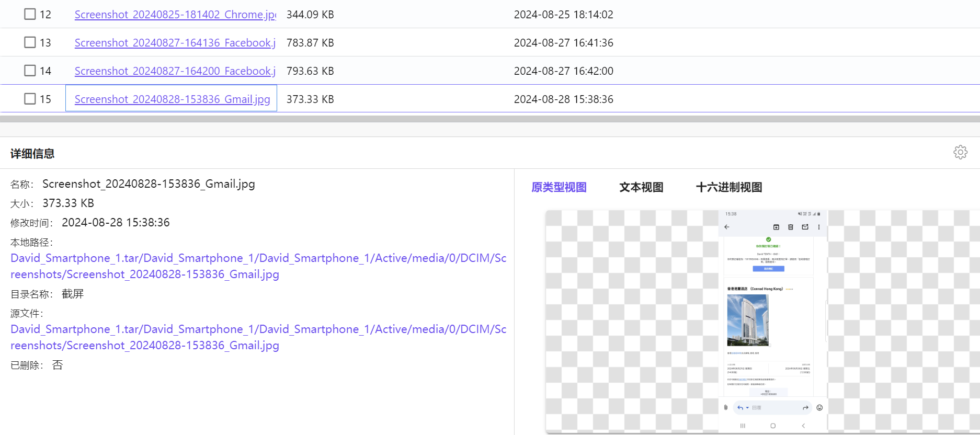Select the size cell 783.87 KB
The image size is (980, 435).
click(x=310, y=43)
